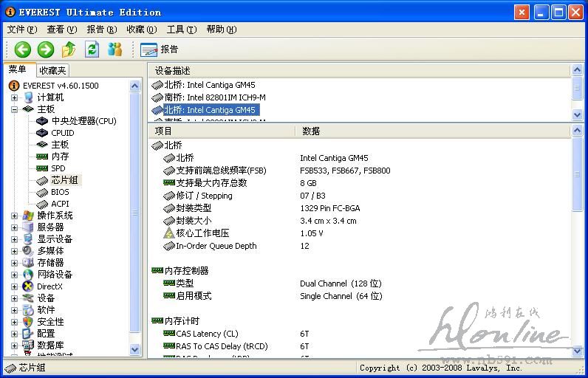Click the 服务器 server icon
Viewport: 588px width, 378px height.
28,227
